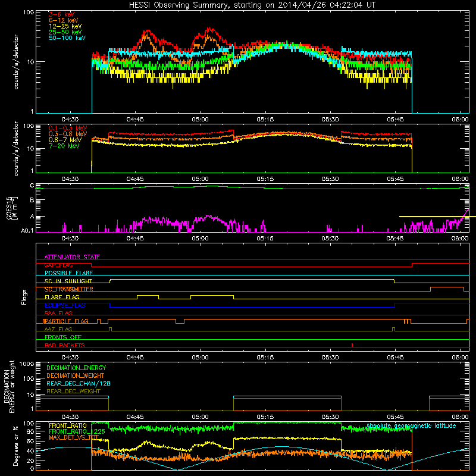Click the 1000 label on decimation axis
Image resolution: width=476 pixels, height=476 pixels.
click(27, 364)
